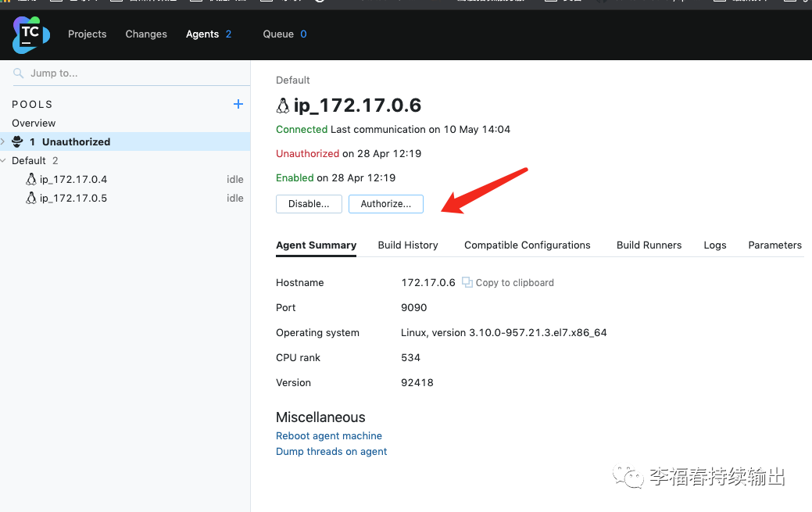Screen dimensions: 812x512
Task: Click the TeamCity logo
Action: (31, 34)
